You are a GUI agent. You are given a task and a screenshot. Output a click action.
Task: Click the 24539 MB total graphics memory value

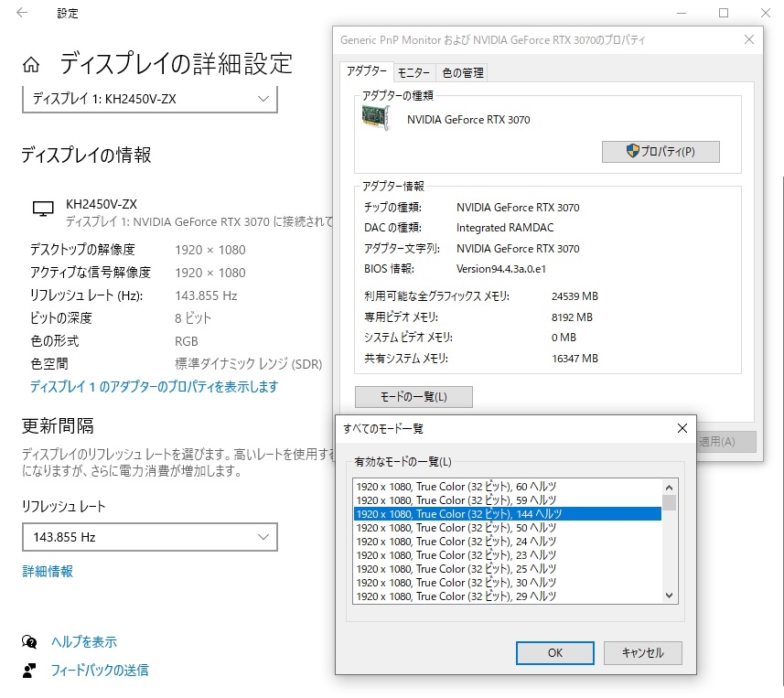click(x=575, y=296)
